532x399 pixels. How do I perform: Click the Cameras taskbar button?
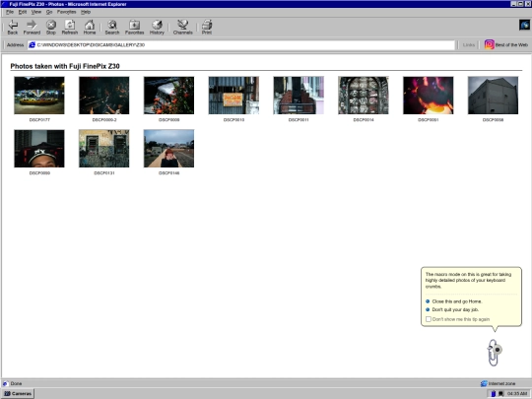tap(18, 393)
